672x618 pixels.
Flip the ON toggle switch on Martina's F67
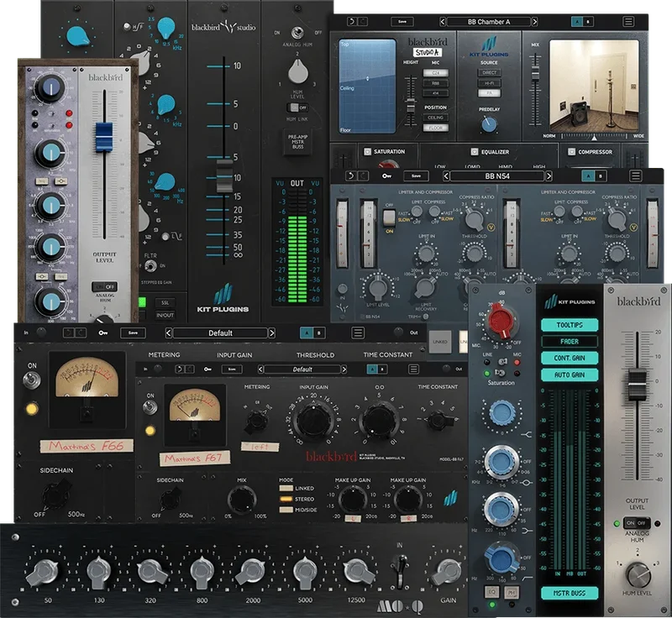150,407
